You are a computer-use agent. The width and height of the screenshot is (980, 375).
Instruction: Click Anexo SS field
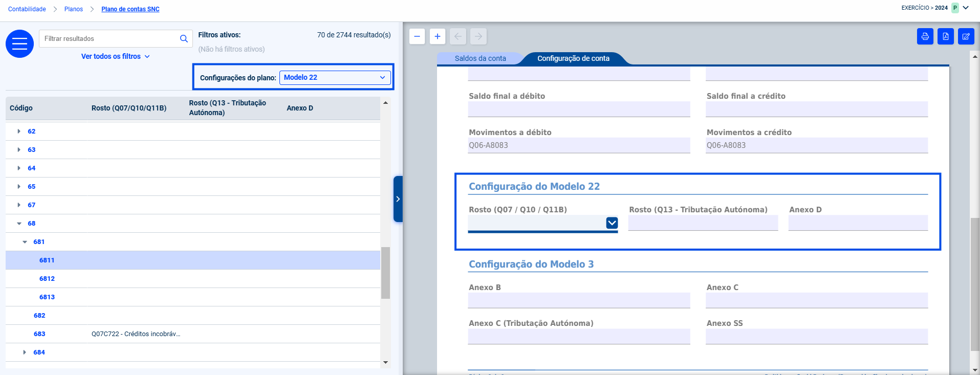click(x=817, y=337)
